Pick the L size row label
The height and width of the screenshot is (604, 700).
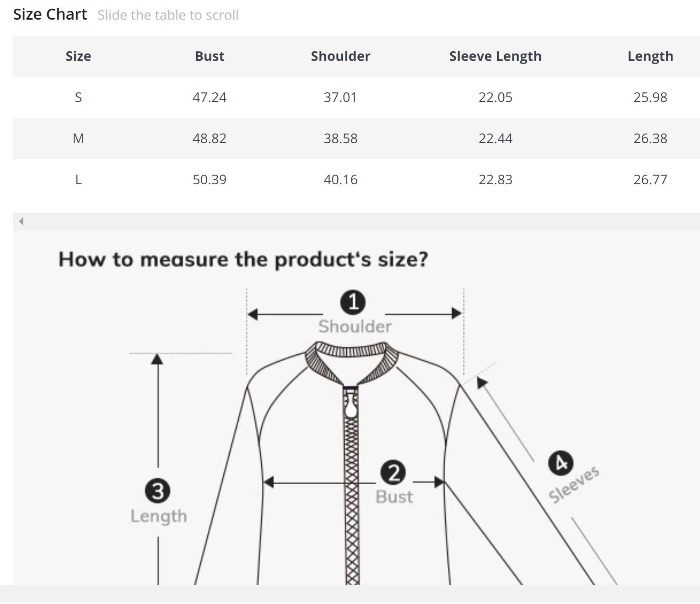pos(78,180)
